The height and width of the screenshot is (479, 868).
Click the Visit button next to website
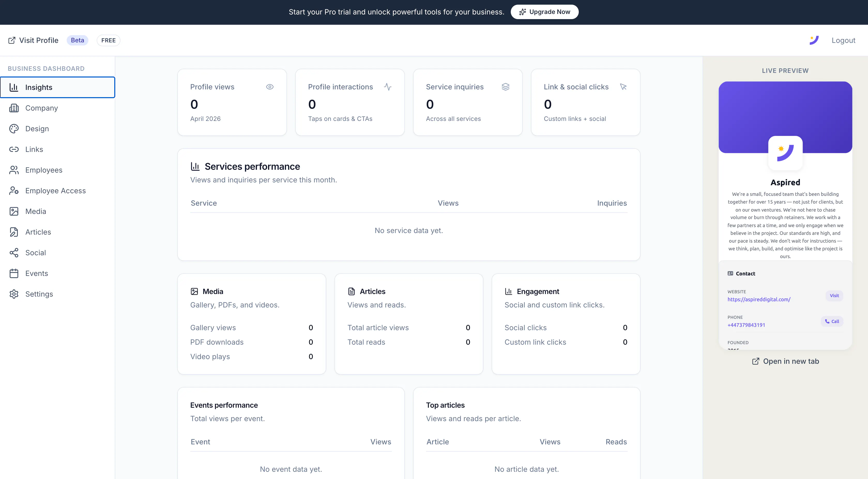834,295
